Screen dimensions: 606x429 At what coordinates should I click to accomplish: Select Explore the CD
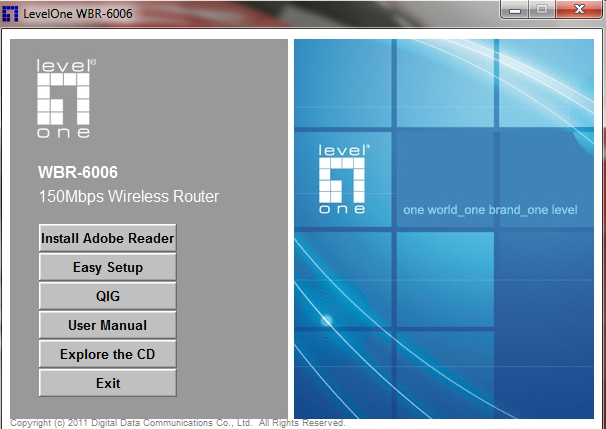pos(107,354)
